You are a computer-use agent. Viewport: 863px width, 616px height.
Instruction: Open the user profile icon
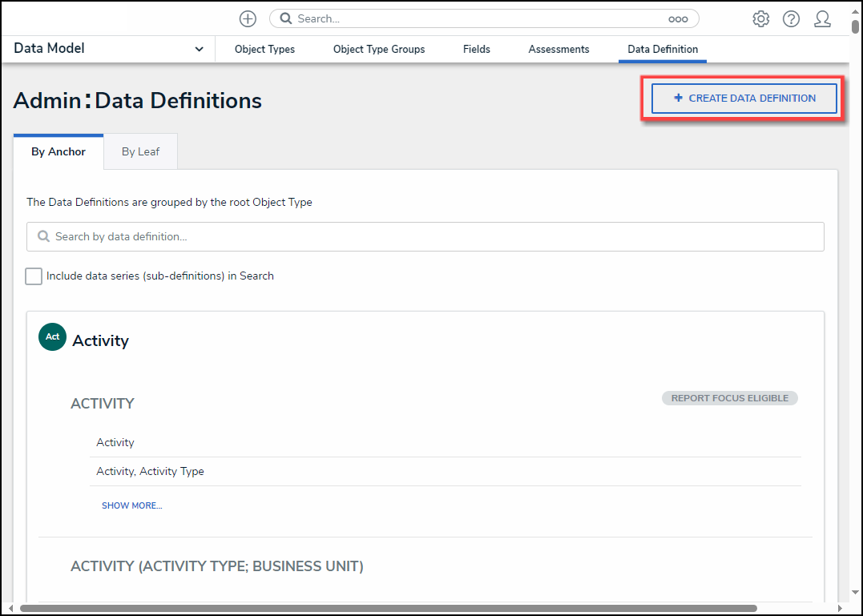click(x=822, y=19)
